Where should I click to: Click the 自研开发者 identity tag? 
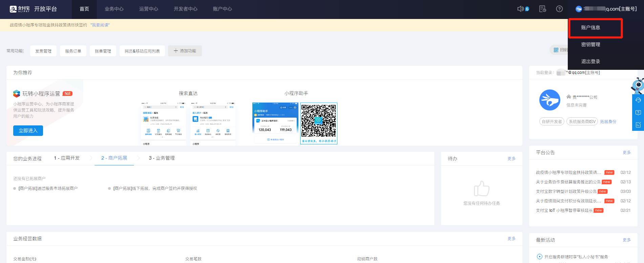pos(552,122)
